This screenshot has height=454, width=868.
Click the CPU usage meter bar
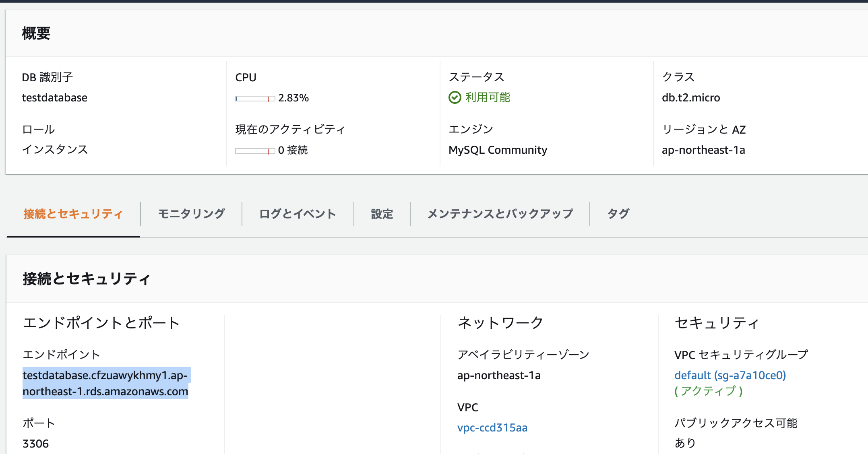click(255, 99)
